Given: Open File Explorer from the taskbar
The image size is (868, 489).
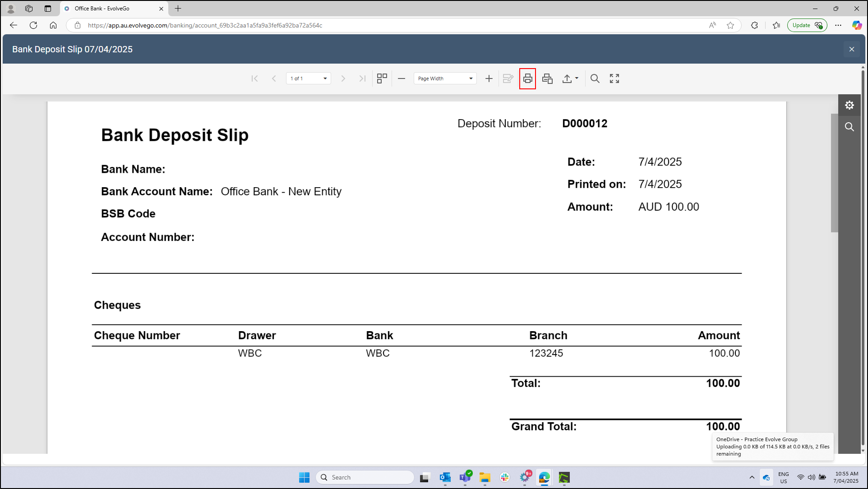Looking at the screenshot, I should (485, 477).
